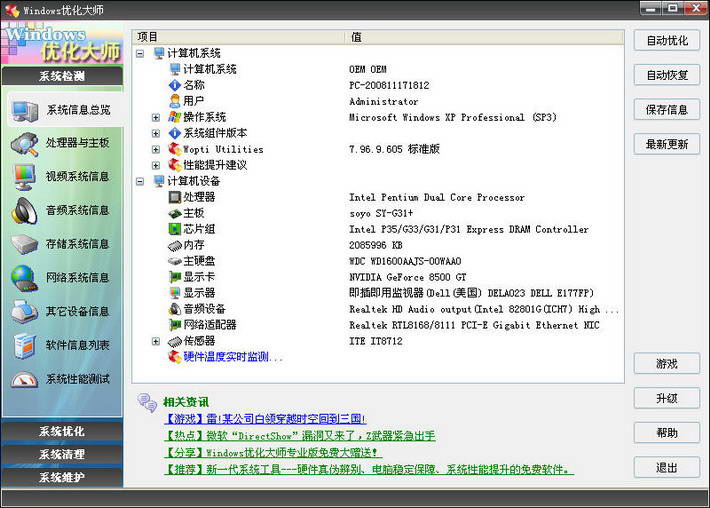Open the 【热点】 DirectShow news link
This screenshot has width=710, height=508.
pos(300,436)
